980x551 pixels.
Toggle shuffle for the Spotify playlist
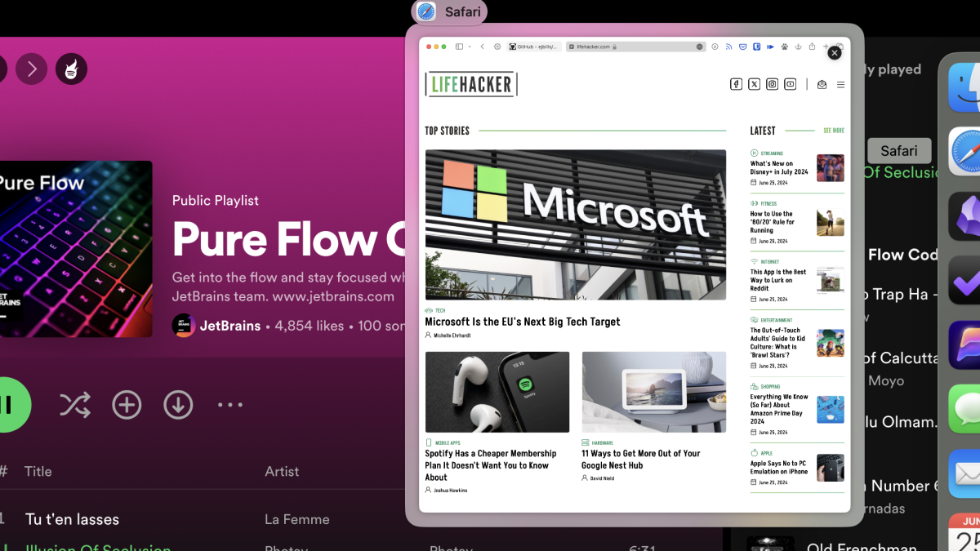75,405
